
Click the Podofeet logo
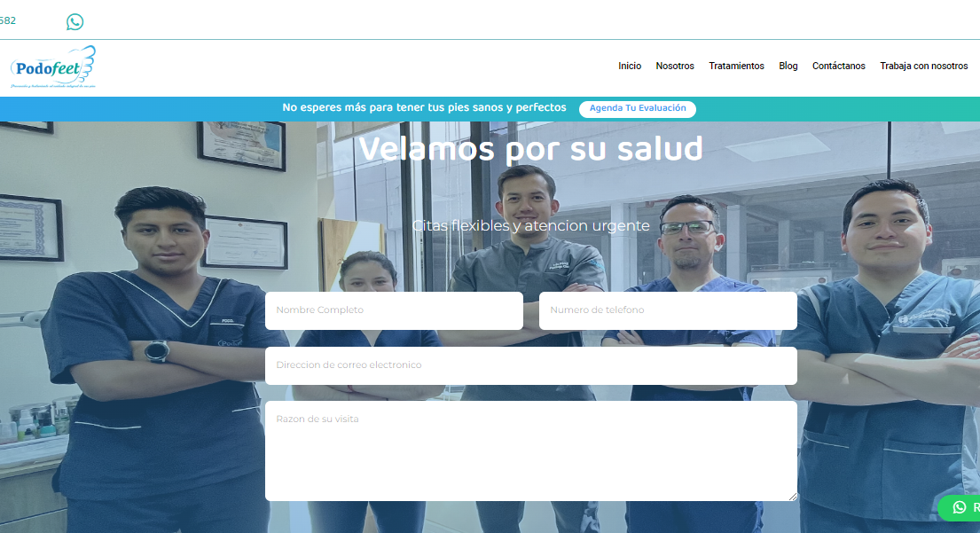pos(52,67)
